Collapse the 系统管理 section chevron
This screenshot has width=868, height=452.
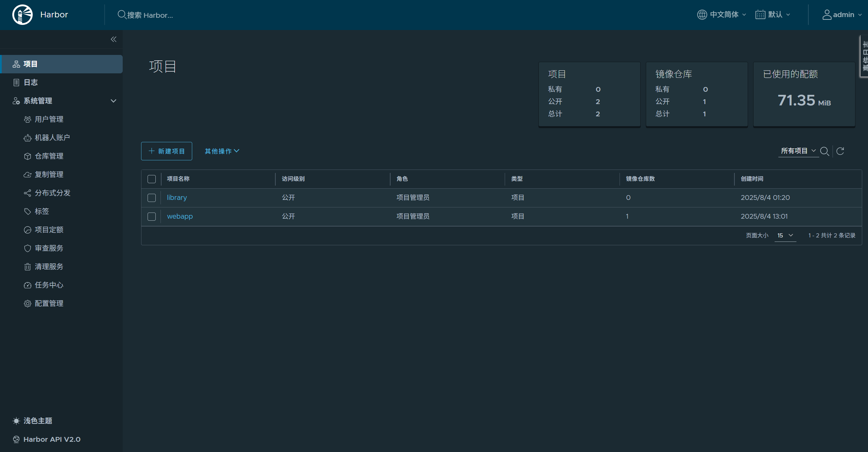113,101
